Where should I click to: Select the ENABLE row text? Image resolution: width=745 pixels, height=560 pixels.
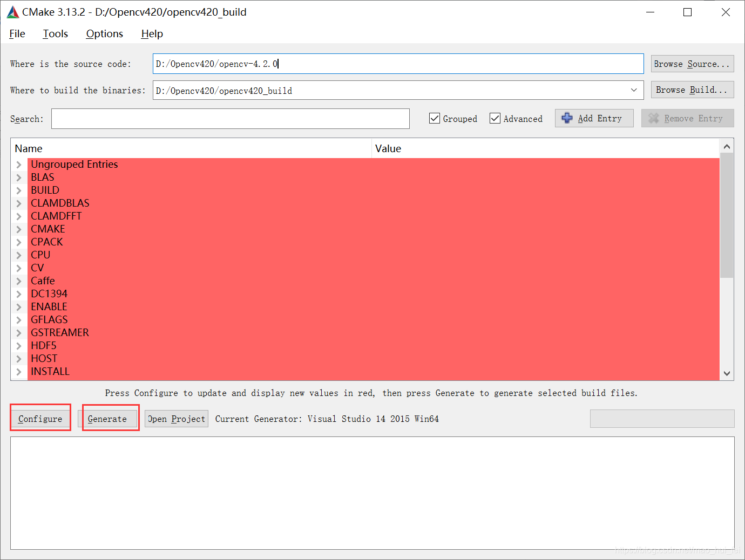49,307
